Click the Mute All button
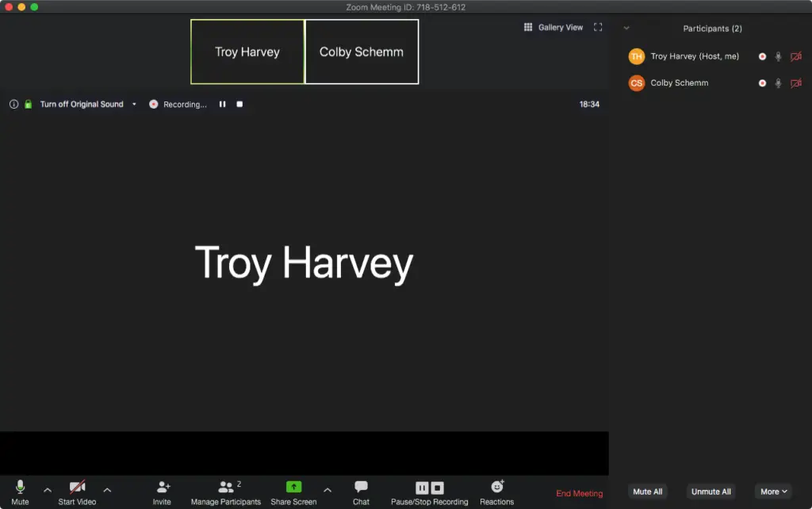This screenshot has width=812, height=509. pyautogui.click(x=647, y=492)
